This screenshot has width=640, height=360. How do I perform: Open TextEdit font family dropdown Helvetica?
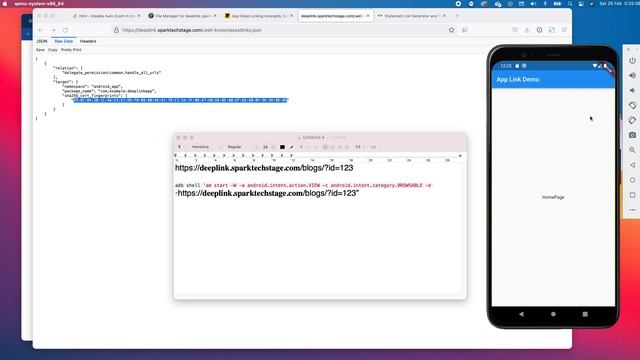(x=206, y=147)
